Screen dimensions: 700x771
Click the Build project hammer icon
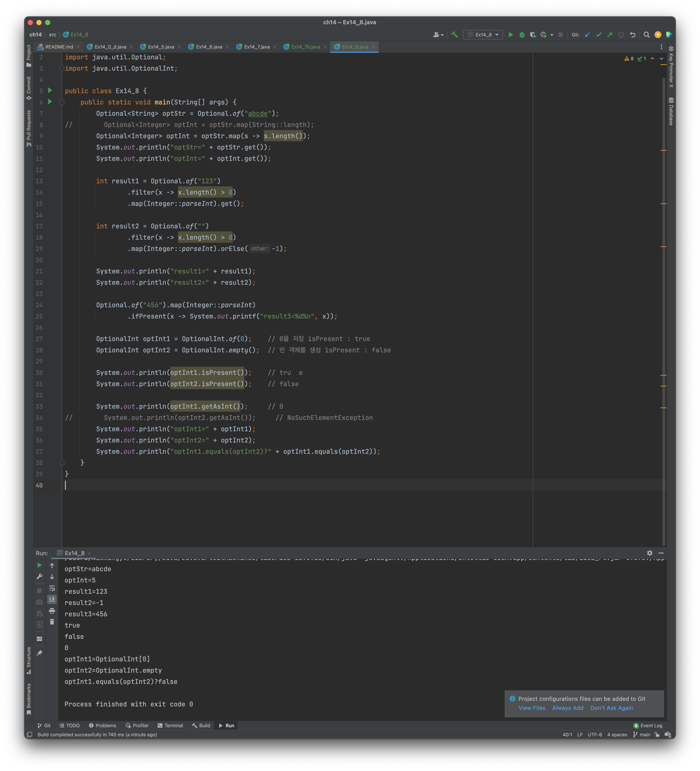tap(454, 35)
